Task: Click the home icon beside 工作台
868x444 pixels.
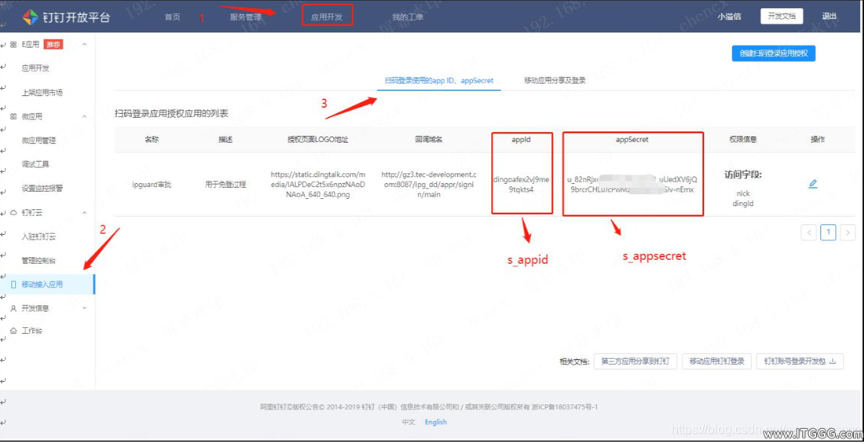Action: point(13,331)
